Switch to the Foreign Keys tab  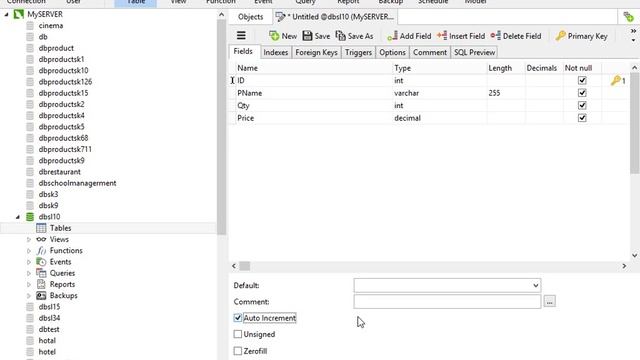[316, 52]
